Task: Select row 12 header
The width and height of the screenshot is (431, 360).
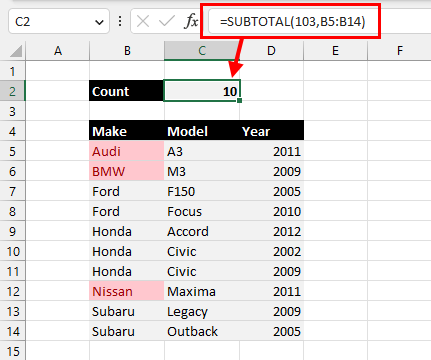Action: 13,291
